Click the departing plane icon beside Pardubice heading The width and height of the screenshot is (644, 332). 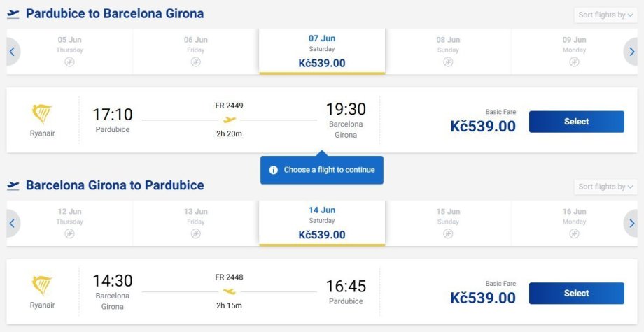tap(13, 14)
